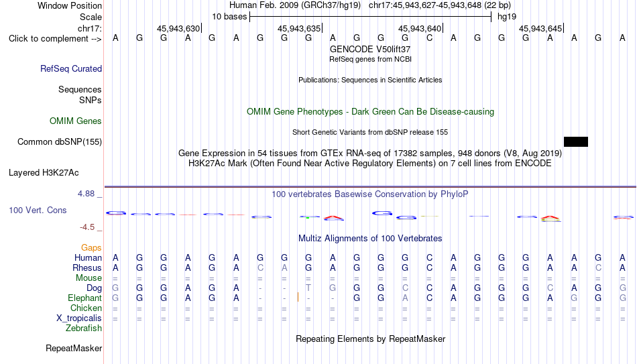This screenshot has height=364, width=637.
Task: Click the Sequences track label
Action: [x=80, y=89]
